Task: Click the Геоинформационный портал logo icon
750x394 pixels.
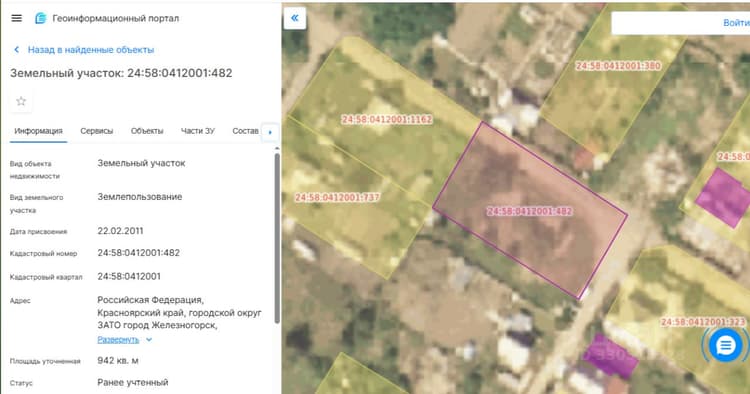Action: point(41,18)
